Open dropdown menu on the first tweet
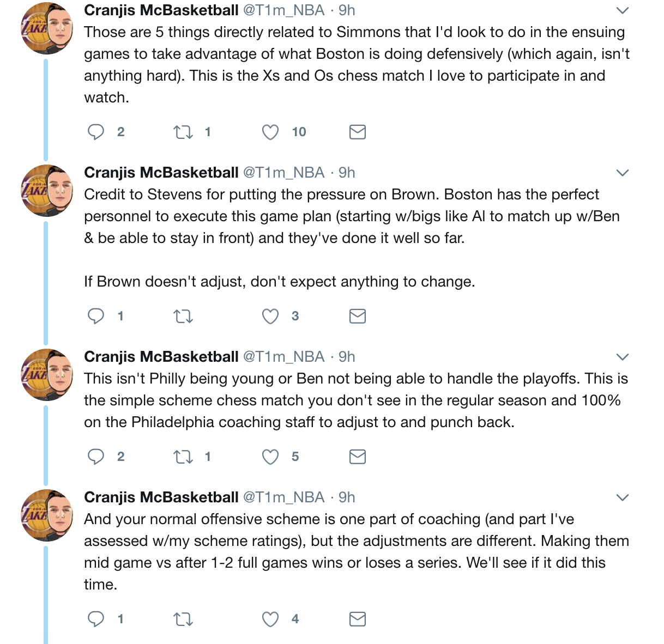 point(622,10)
